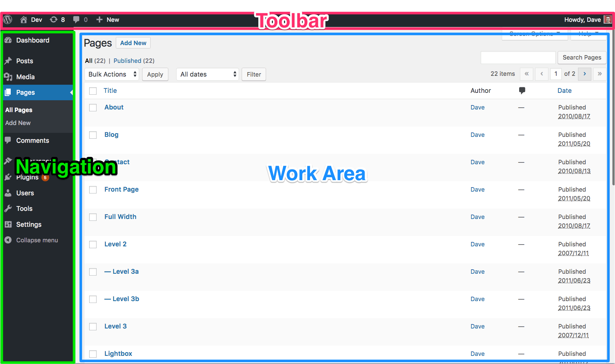Open Tools in the navigation menu

(24, 209)
